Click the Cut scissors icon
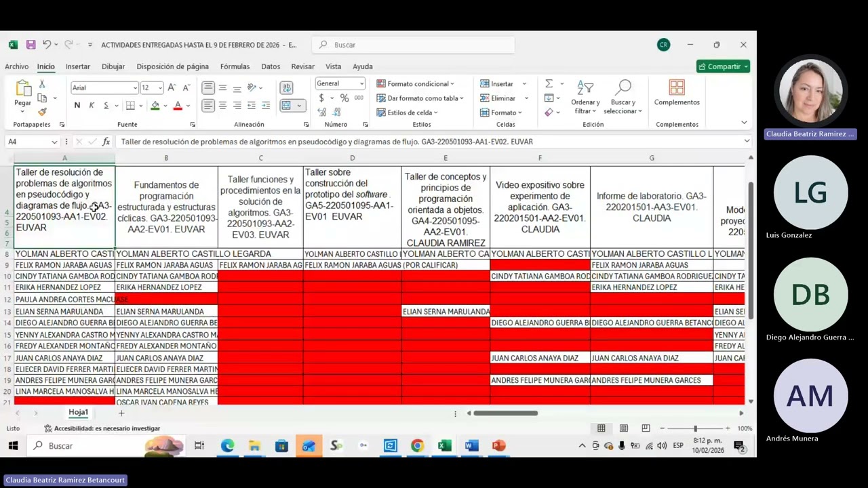The height and width of the screenshot is (488, 868). tap(41, 84)
